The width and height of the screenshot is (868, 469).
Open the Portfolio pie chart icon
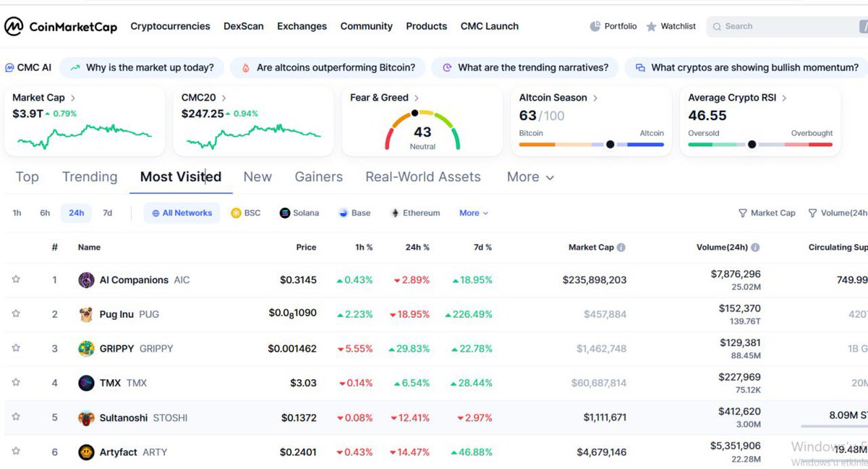coord(595,26)
